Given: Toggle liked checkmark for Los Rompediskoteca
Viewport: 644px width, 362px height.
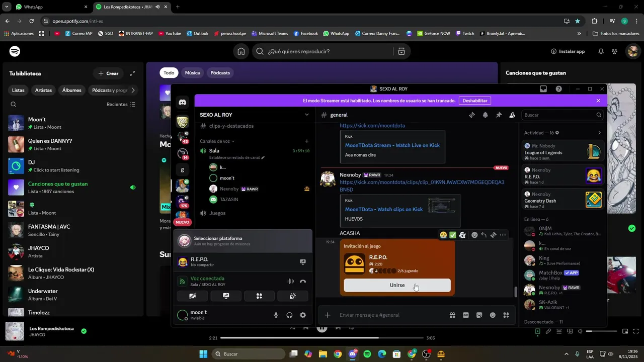Looking at the screenshot, I should click(x=84, y=331).
